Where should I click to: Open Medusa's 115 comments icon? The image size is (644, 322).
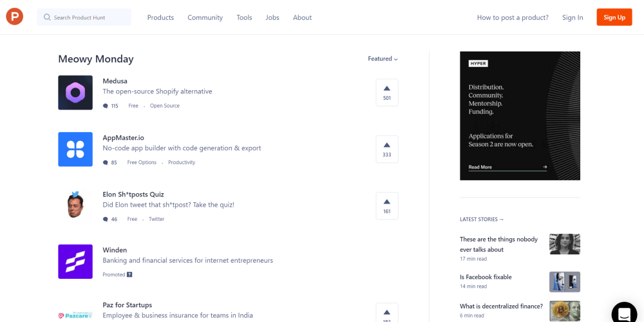[x=105, y=106]
